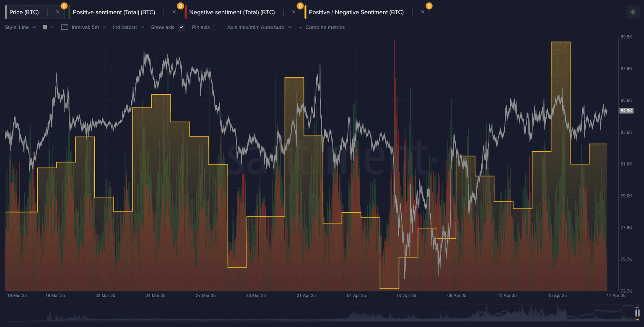Close the Negative sentiment (Total) metric
This screenshot has height=327, width=644.
293,12
